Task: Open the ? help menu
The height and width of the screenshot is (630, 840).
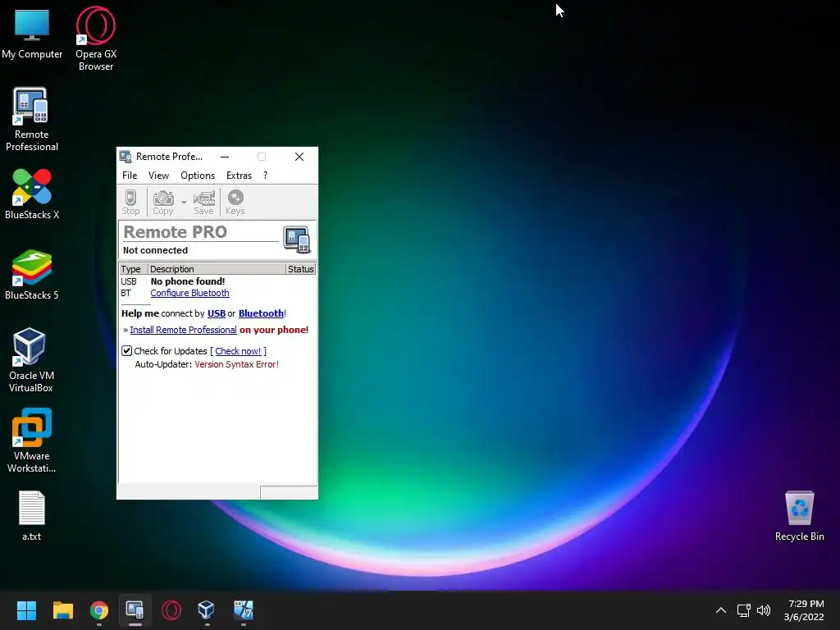Action: tap(265, 176)
